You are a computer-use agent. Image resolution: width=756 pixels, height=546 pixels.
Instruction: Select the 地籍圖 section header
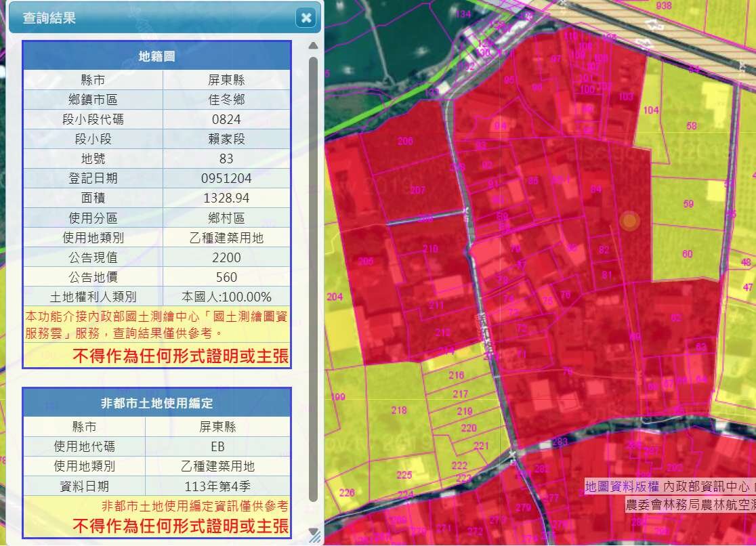156,56
